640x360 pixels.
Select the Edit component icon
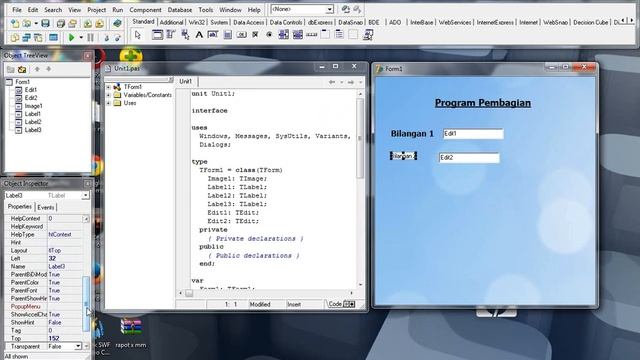click(213, 35)
